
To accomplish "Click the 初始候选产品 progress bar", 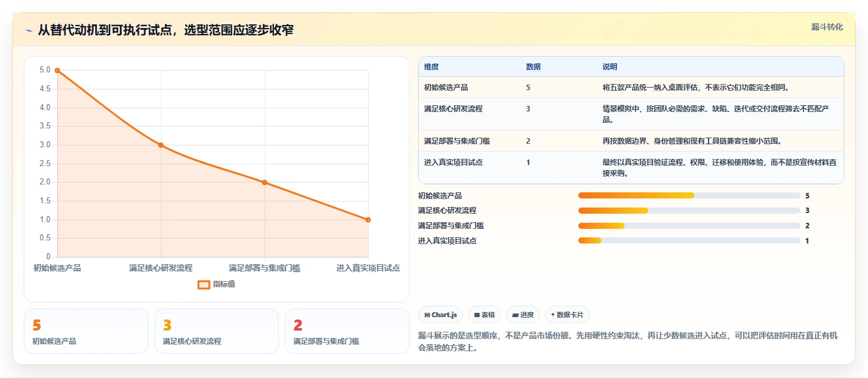I will click(689, 195).
